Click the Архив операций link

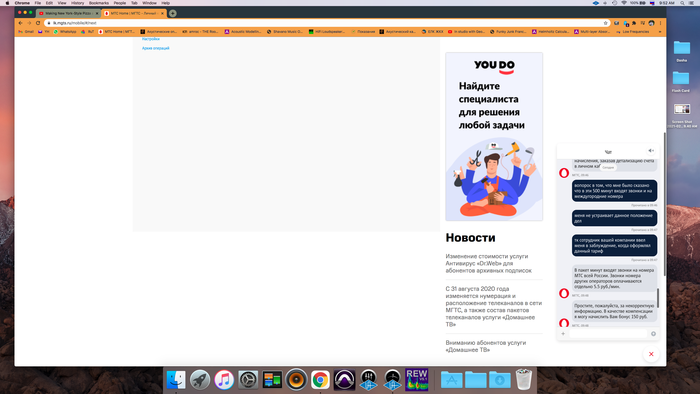tap(155, 48)
